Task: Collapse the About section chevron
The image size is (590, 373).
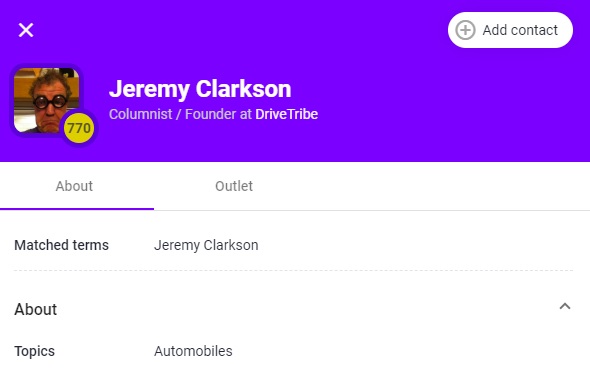Action: (x=564, y=306)
